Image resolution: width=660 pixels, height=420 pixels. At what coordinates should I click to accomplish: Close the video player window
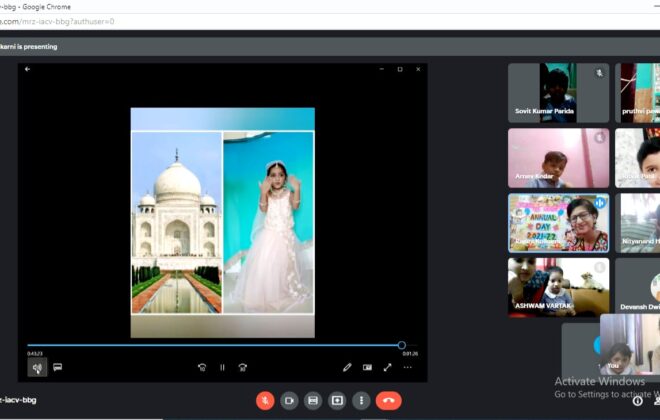coord(418,69)
